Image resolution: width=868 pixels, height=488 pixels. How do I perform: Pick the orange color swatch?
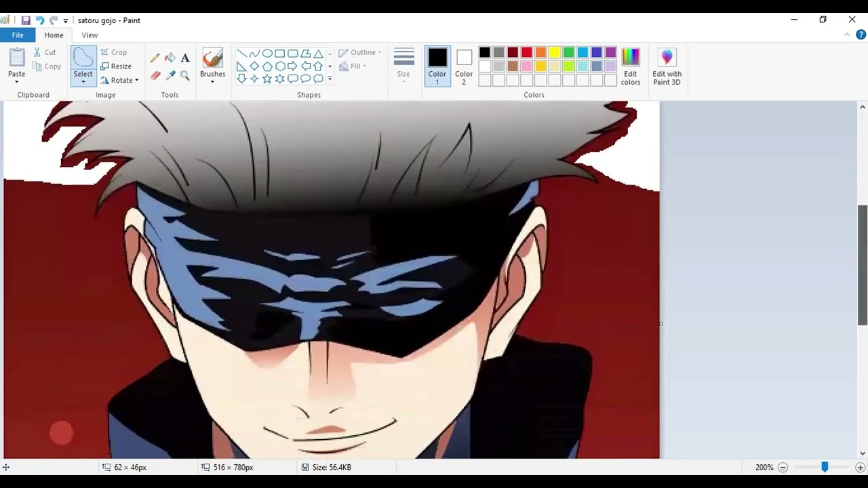[540, 52]
